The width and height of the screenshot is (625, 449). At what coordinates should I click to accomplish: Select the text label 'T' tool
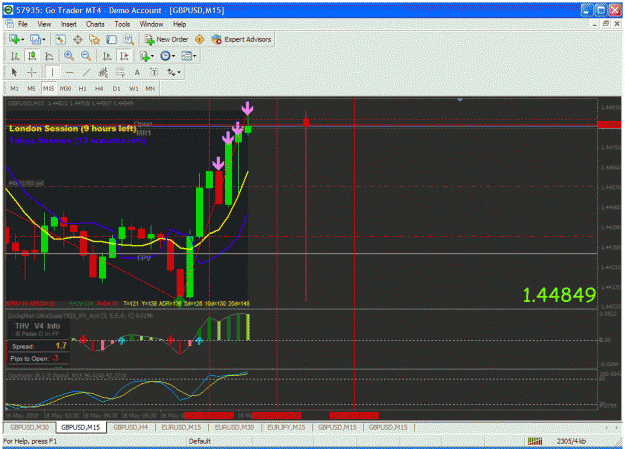tap(154, 73)
